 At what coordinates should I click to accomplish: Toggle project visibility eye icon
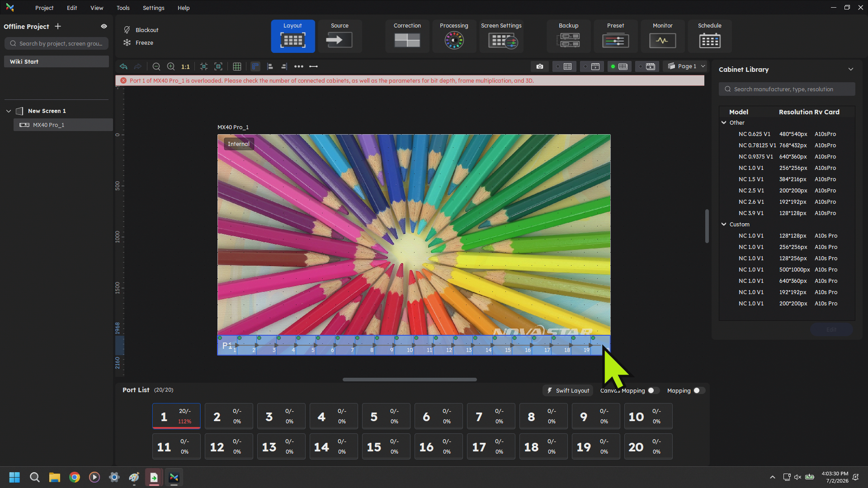click(104, 26)
